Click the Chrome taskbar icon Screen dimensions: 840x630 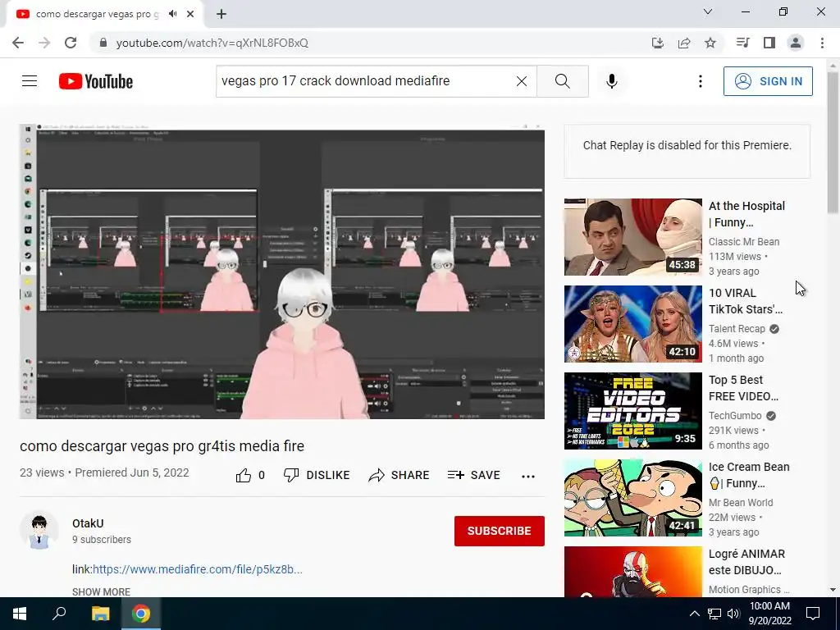[141, 614]
